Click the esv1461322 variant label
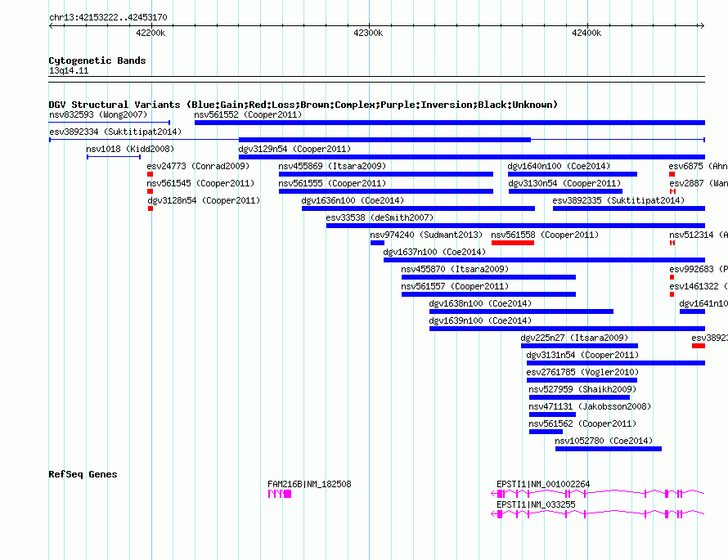Image resolution: width=728 pixels, height=560 pixels. (x=698, y=286)
